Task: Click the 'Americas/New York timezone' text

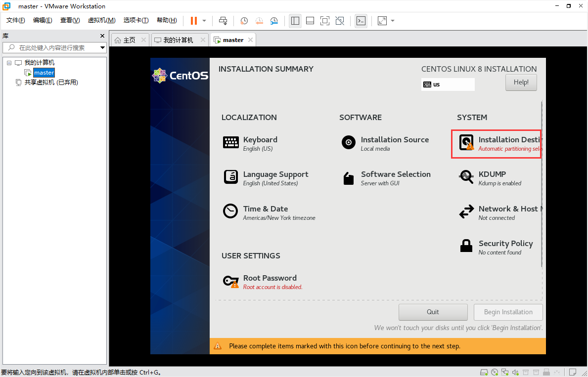Action: point(279,218)
